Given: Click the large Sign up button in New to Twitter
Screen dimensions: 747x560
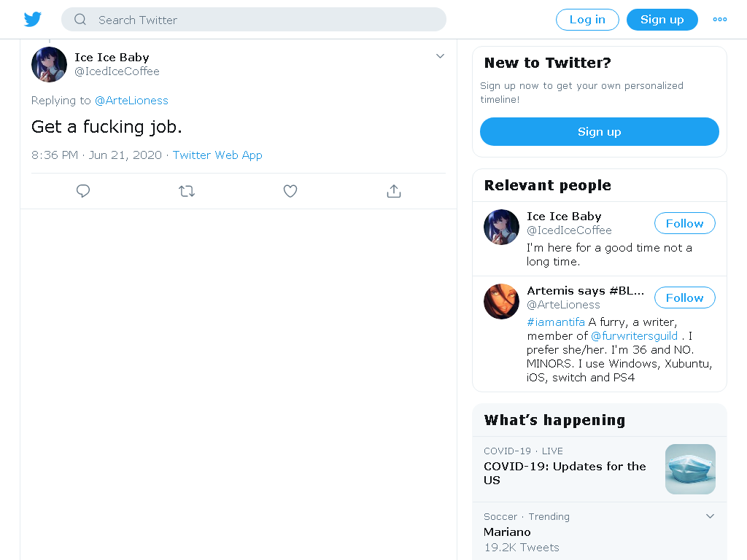Looking at the screenshot, I should 600,131.
